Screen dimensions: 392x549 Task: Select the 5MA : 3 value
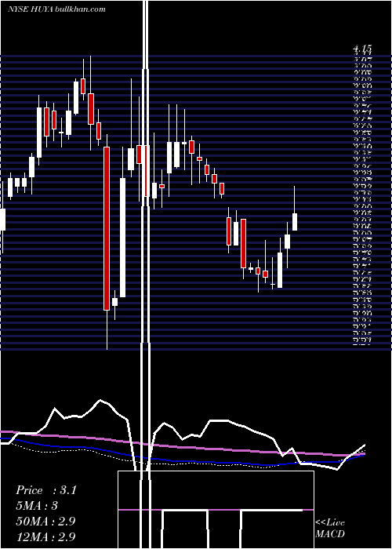pos(37,506)
